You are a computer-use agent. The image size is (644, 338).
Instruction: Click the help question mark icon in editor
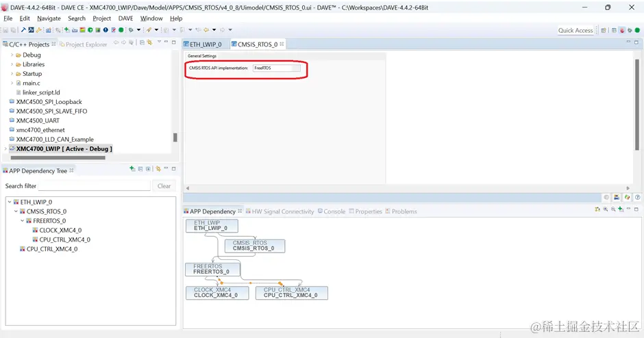click(638, 197)
